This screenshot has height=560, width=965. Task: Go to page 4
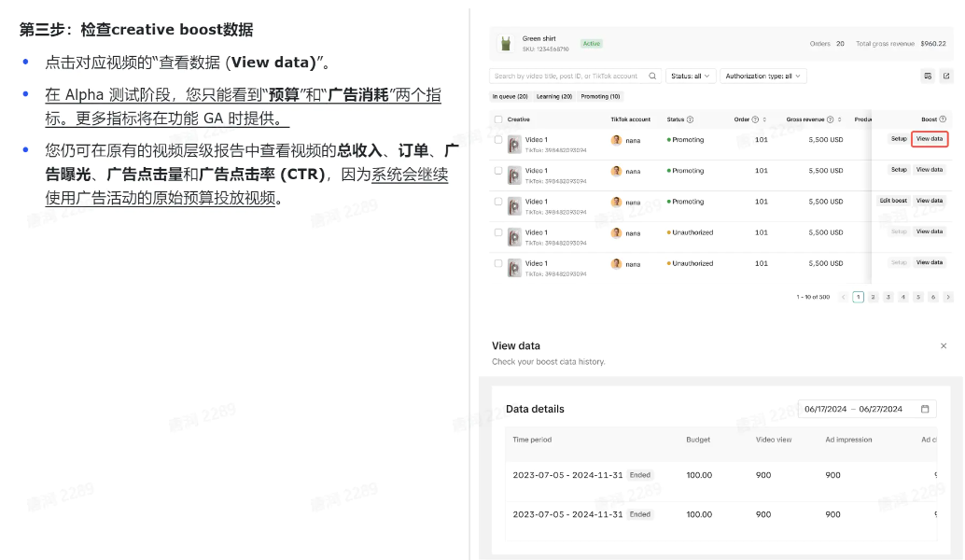coord(903,297)
